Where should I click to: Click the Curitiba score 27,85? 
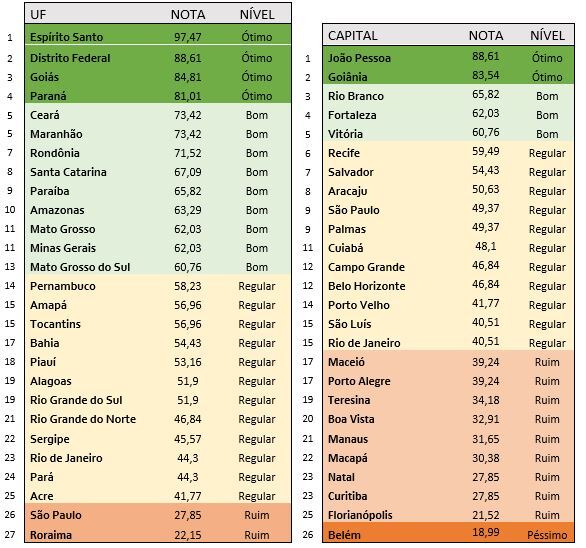click(485, 496)
